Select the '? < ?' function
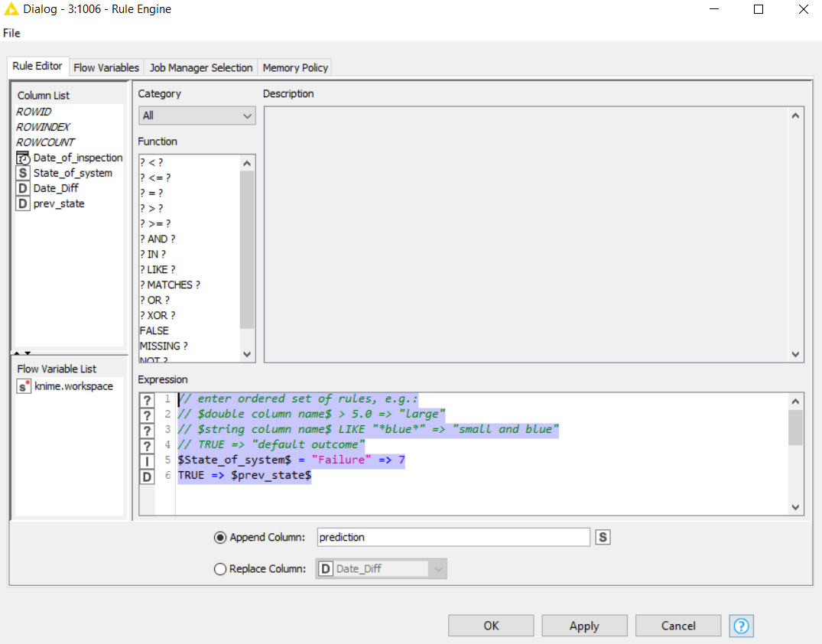 (x=151, y=163)
